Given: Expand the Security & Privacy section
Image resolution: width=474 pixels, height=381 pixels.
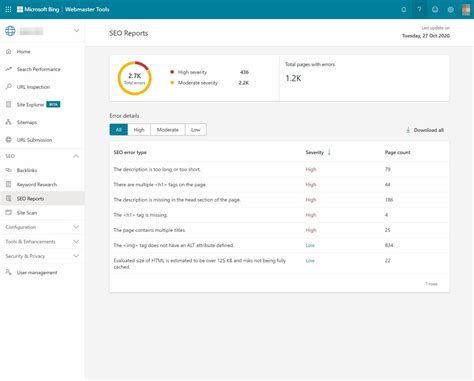Looking at the screenshot, I should click(42, 256).
